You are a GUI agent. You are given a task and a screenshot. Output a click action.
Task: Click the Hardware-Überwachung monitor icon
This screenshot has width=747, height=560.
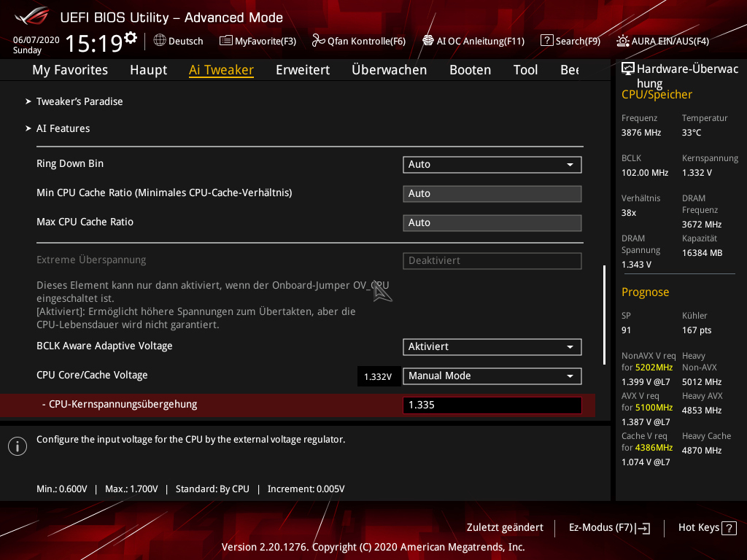click(628, 69)
